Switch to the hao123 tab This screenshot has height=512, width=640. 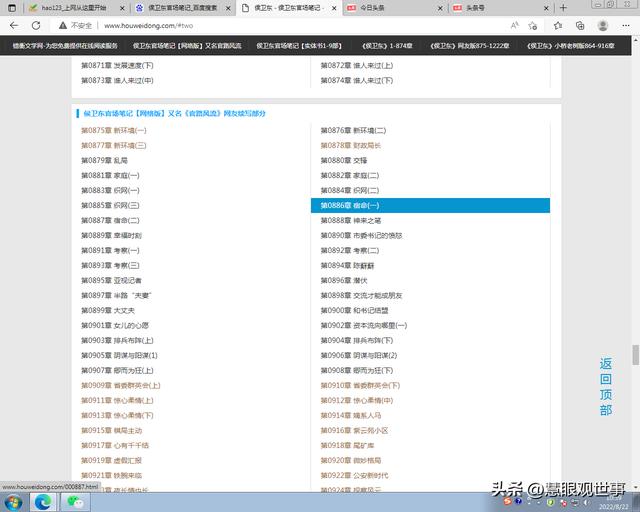[77, 8]
